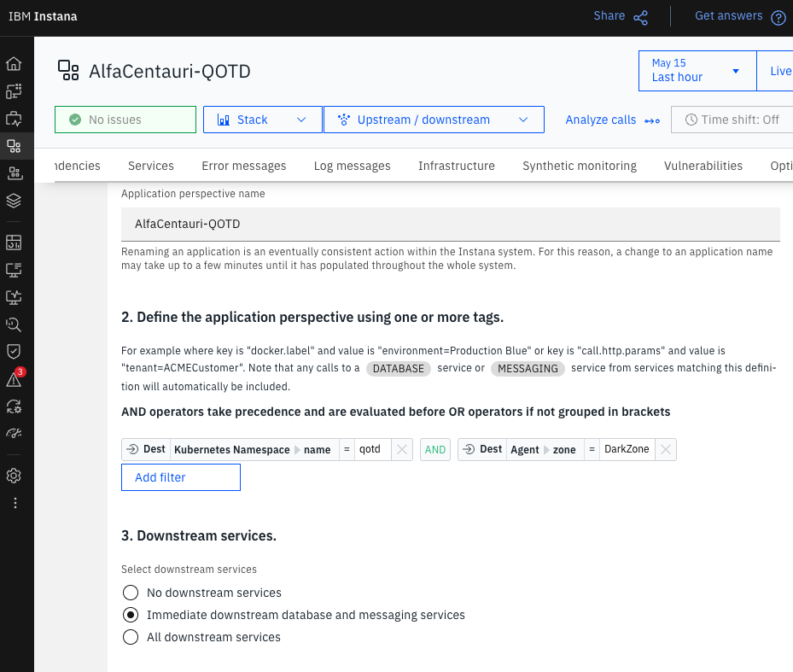Select No downstream services option

tap(131, 593)
